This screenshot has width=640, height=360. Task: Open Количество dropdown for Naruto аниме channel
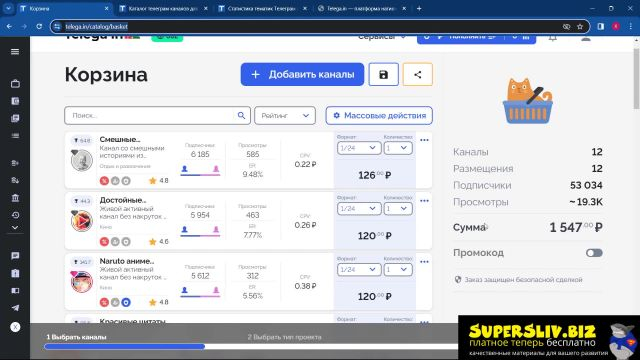pyautogui.click(x=398, y=269)
